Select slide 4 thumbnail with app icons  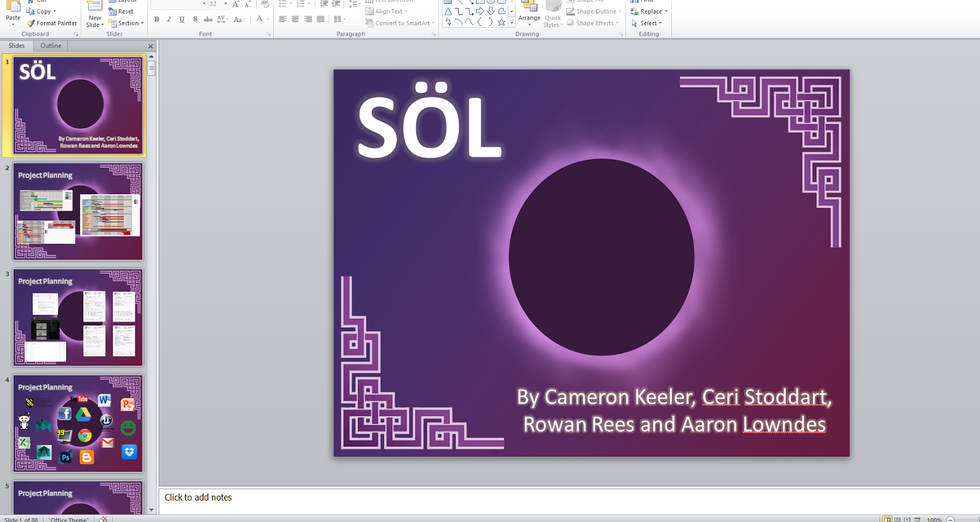78,423
